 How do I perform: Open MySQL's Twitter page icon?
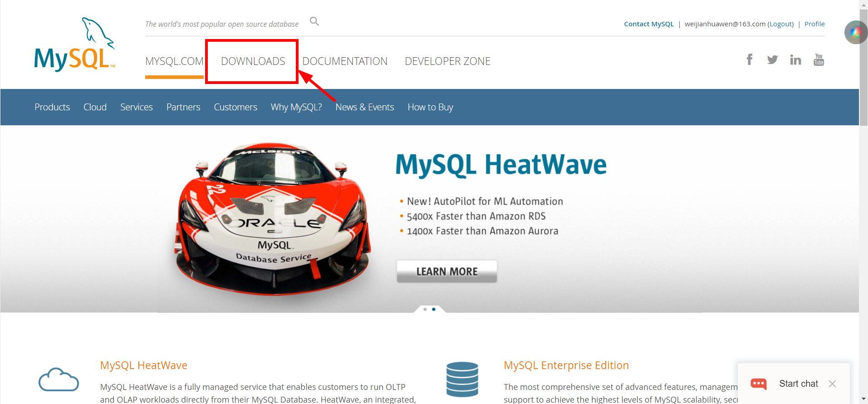click(772, 60)
